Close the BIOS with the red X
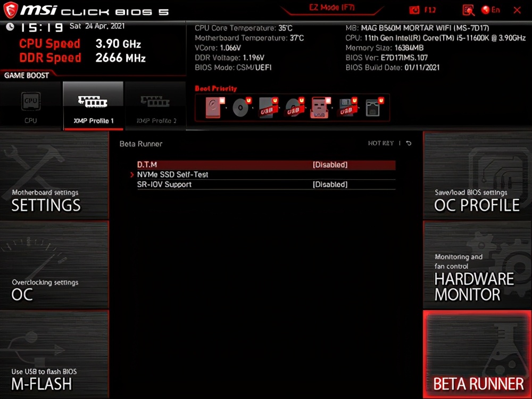The height and width of the screenshot is (399, 532). pos(517,10)
